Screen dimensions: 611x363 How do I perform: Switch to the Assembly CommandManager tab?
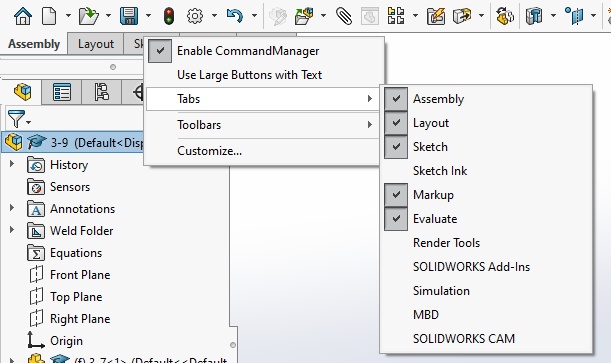point(34,44)
